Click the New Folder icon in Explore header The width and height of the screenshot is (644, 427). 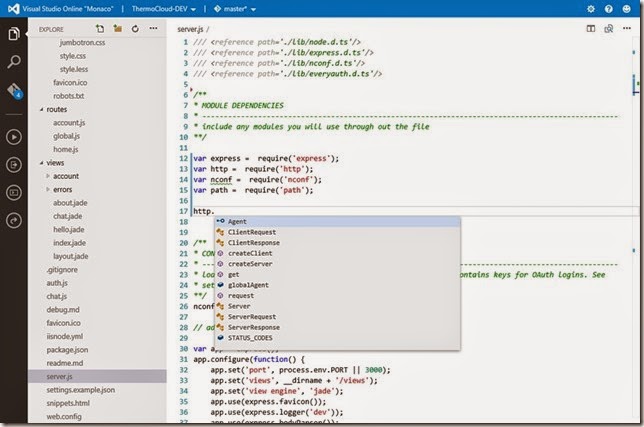pos(118,30)
